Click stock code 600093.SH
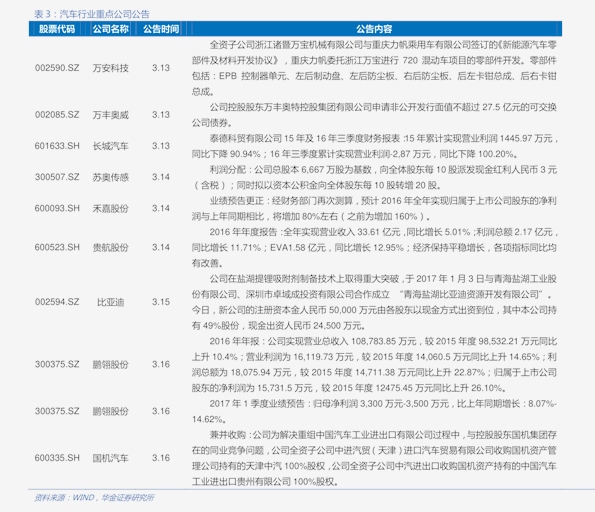Image resolution: width=595 pixels, height=512 pixels. (57, 208)
